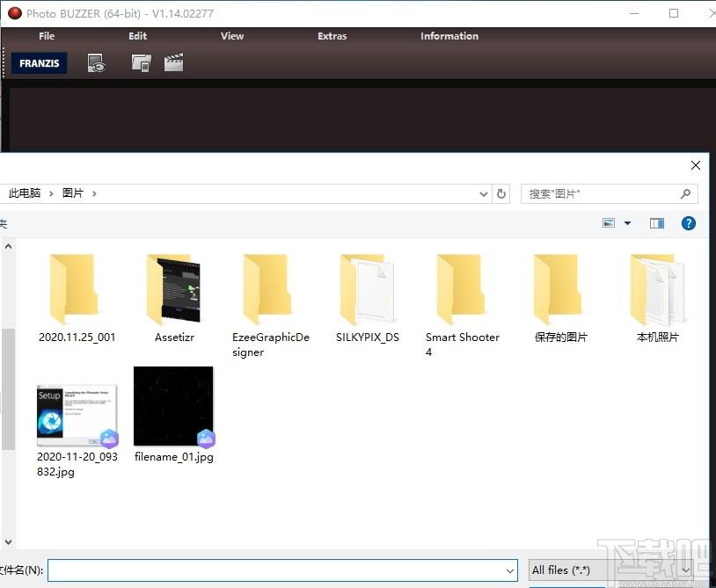Open the blue help icon
The height and width of the screenshot is (588, 716).
(688, 223)
